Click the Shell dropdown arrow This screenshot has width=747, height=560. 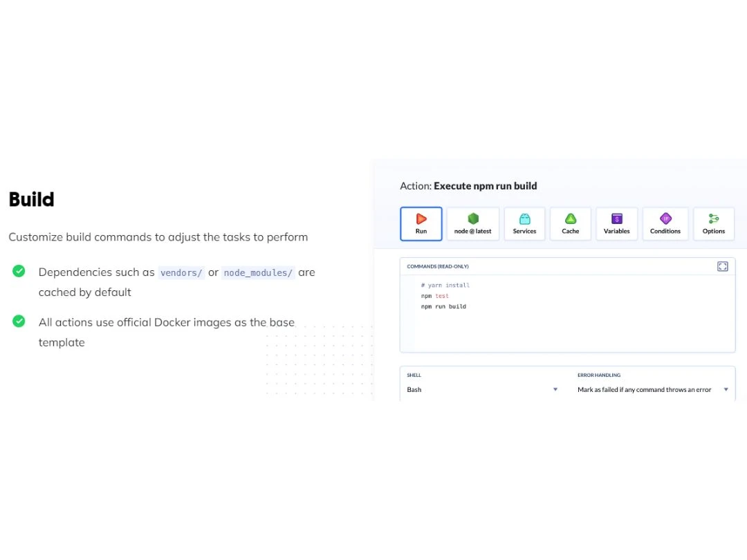(x=555, y=389)
